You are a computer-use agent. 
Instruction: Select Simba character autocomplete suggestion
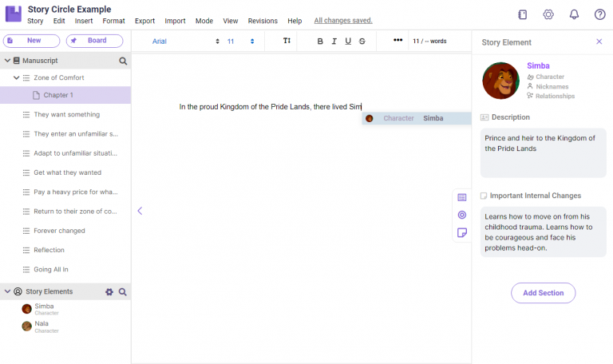click(417, 118)
